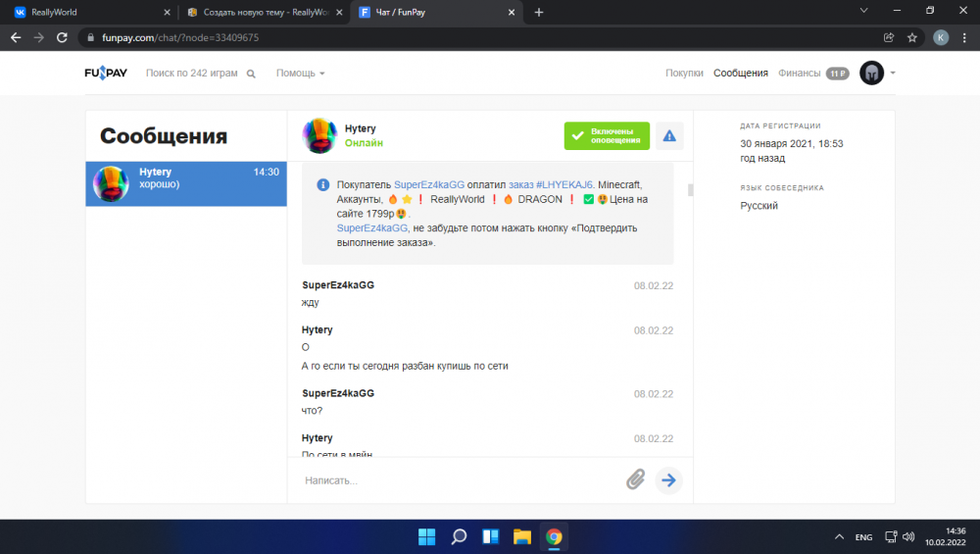Expand the profile dropdown arrow

pyautogui.click(x=893, y=74)
